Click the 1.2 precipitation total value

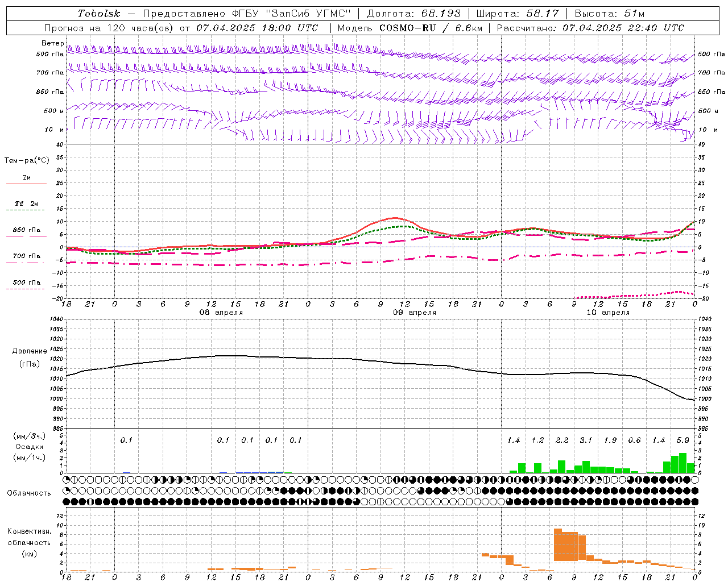tap(537, 440)
